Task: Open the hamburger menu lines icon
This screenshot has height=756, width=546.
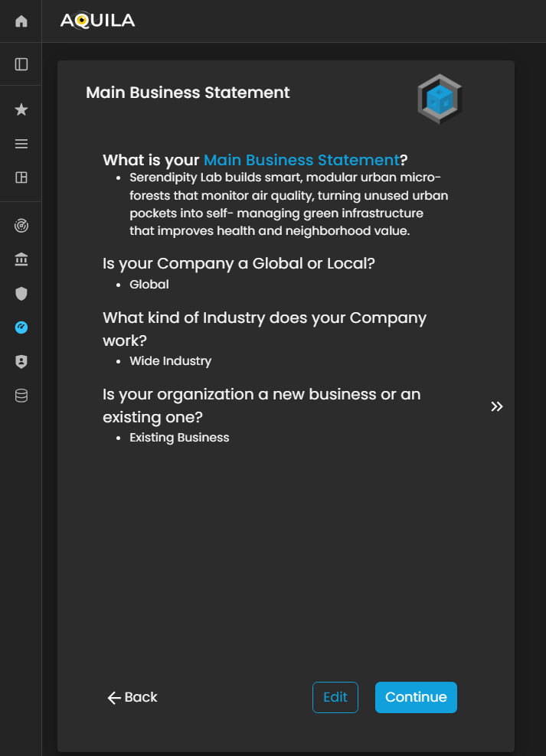Action: pos(21,144)
